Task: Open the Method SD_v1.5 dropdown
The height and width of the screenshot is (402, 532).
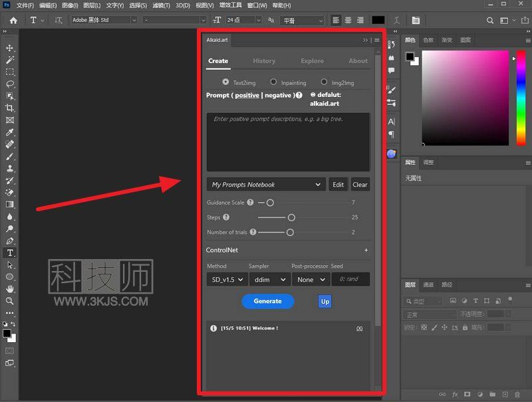Action: (x=227, y=280)
